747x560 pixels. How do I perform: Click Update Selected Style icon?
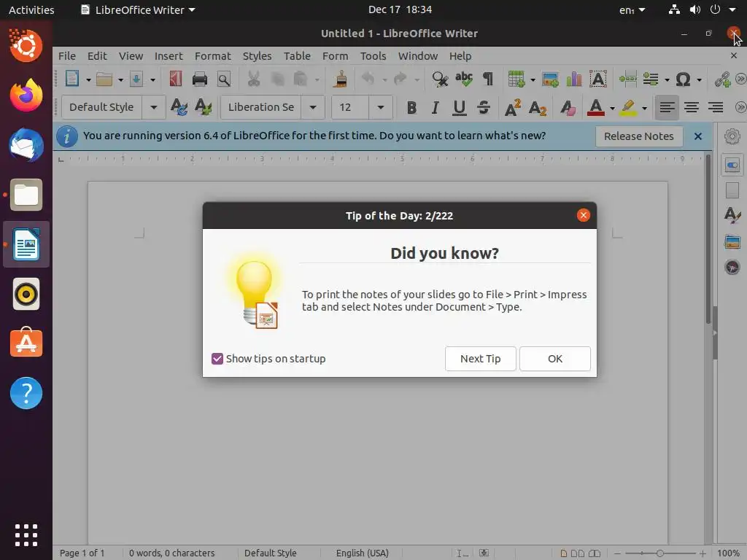point(179,107)
